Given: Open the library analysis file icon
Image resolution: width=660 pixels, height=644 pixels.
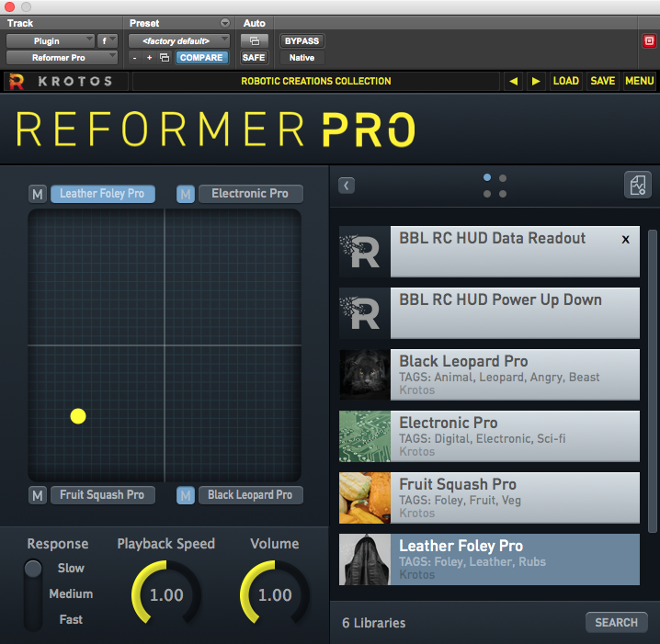Looking at the screenshot, I should point(638,185).
